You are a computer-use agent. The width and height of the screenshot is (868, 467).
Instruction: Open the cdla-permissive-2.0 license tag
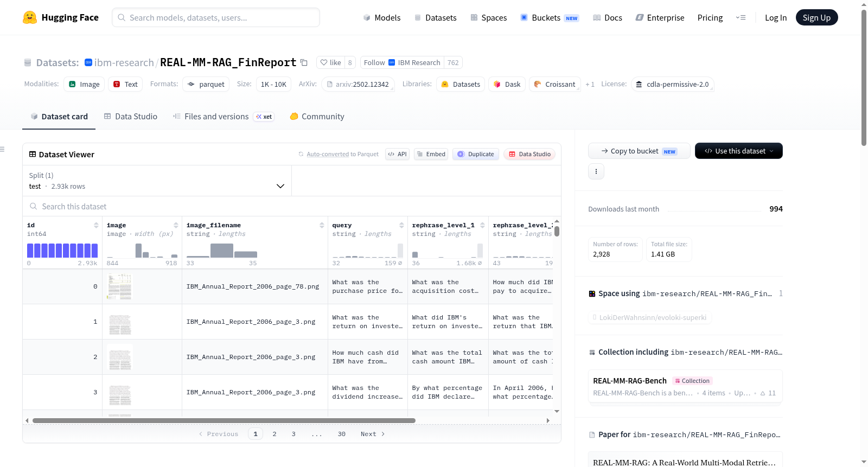coord(672,84)
